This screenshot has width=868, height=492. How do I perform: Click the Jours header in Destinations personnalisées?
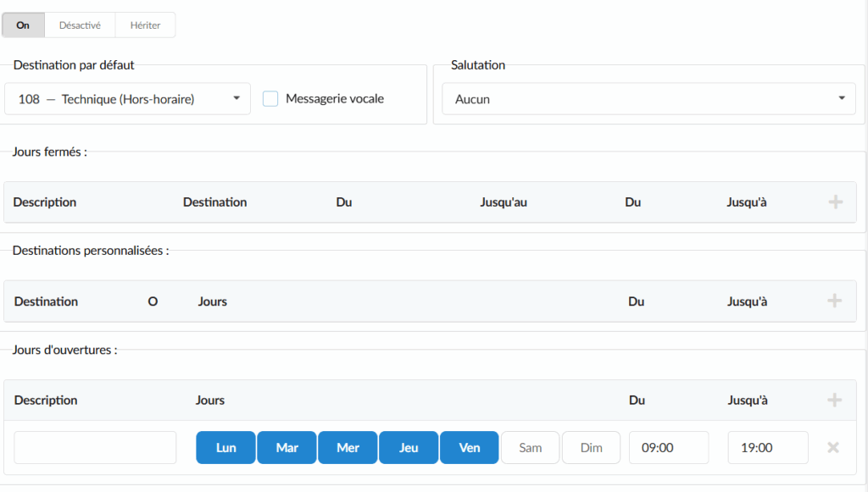point(213,301)
